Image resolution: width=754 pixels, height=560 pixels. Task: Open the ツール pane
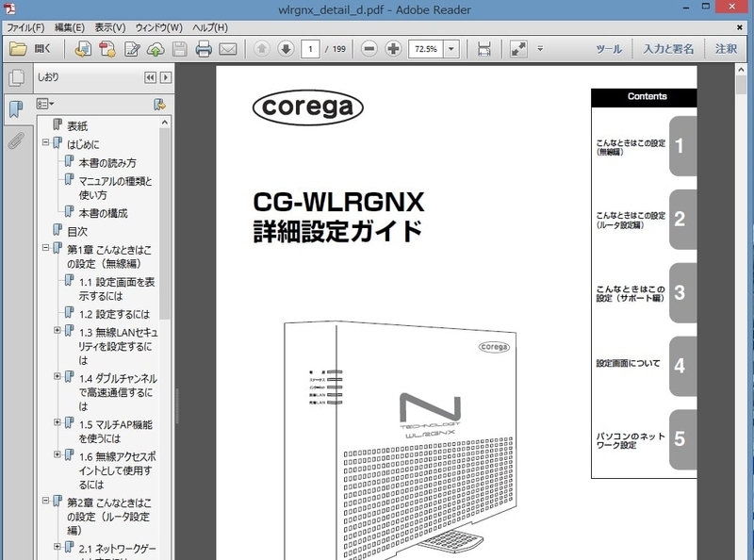609,49
